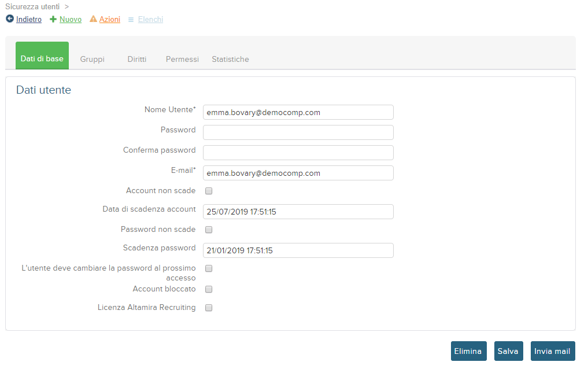
Task: Enable the Account non scade checkbox
Action: [x=209, y=191]
